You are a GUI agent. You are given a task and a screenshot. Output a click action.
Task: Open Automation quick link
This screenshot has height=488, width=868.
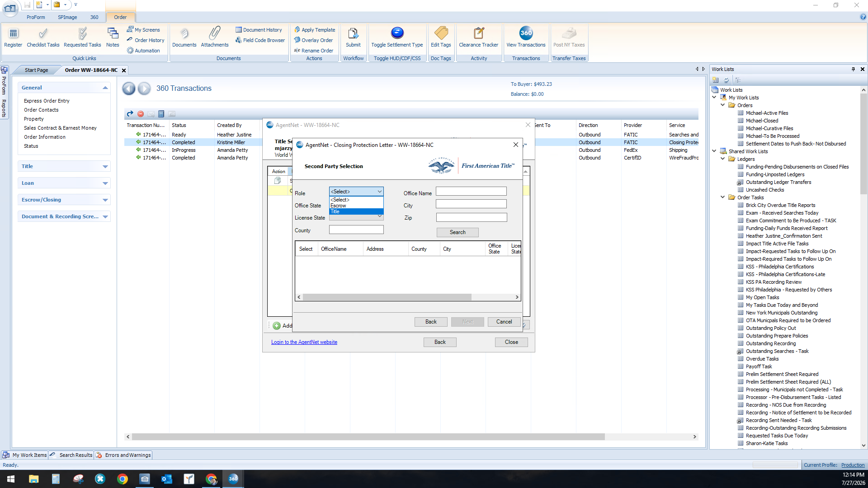(x=143, y=51)
